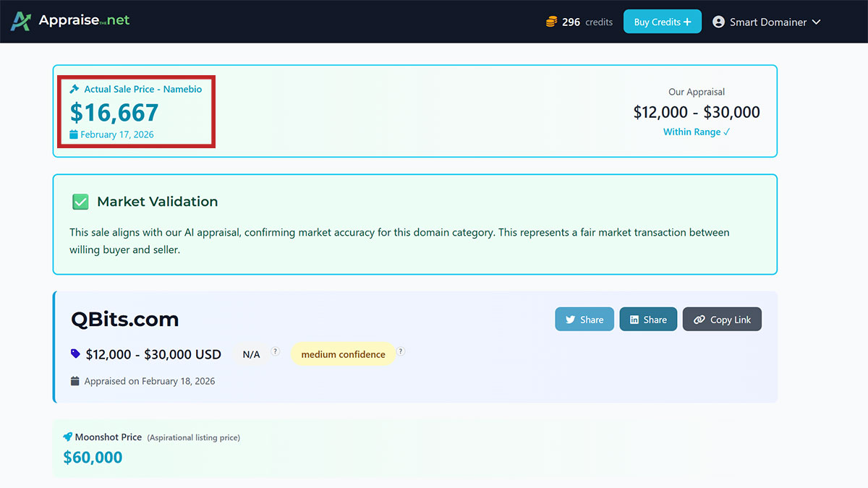
Task: Click the Appraise.net logo
Action: click(x=70, y=21)
